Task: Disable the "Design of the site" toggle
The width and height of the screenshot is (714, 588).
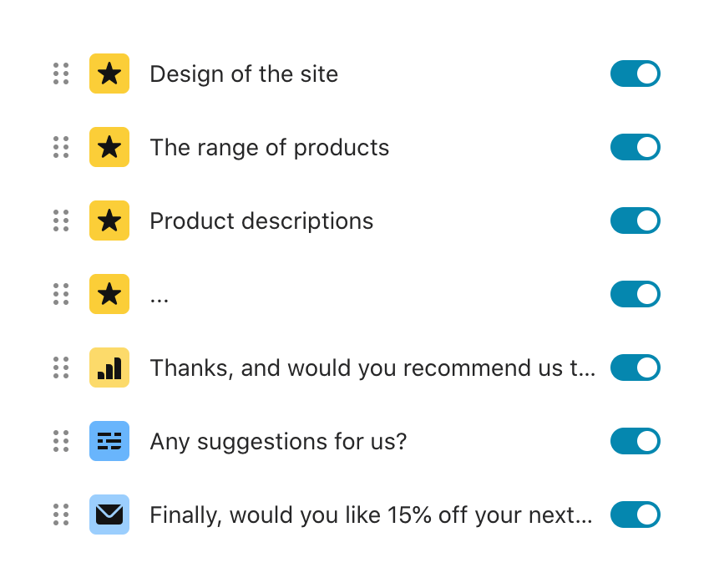Action: click(x=636, y=73)
